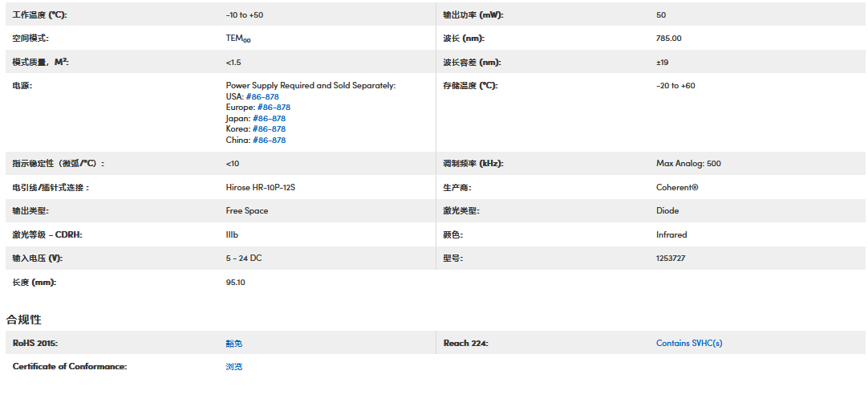Click the Coherent® manufacturer value

[x=676, y=187]
